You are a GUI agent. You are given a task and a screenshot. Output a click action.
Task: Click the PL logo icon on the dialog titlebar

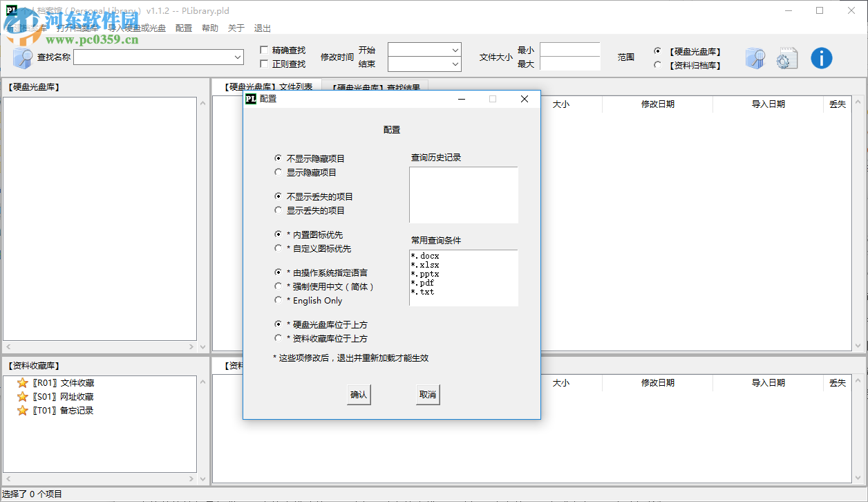pyautogui.click(x=251, y=99)
